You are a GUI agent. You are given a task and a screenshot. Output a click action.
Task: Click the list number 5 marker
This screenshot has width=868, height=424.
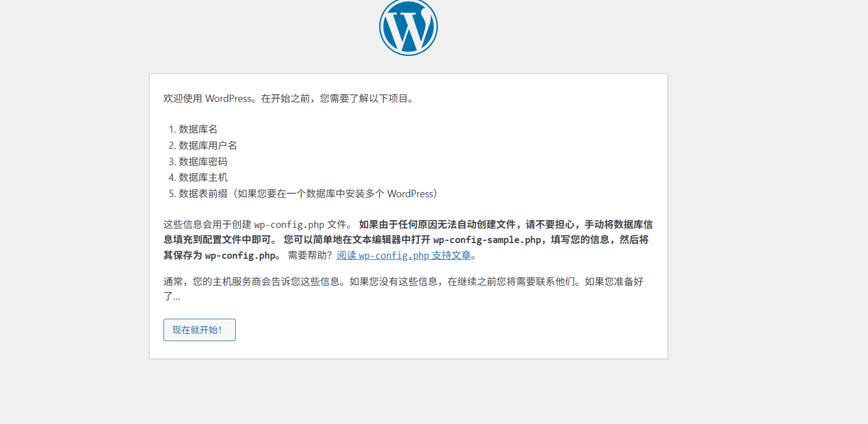[x=172, y=194]
